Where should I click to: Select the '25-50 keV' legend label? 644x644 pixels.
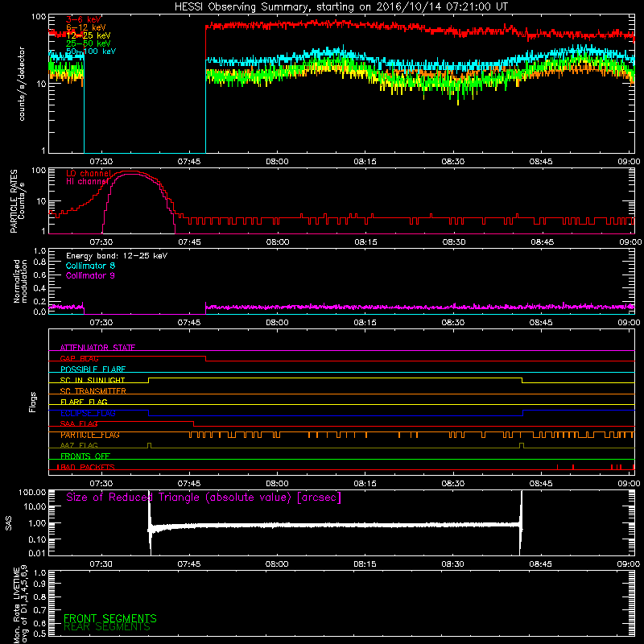point(89,43)
